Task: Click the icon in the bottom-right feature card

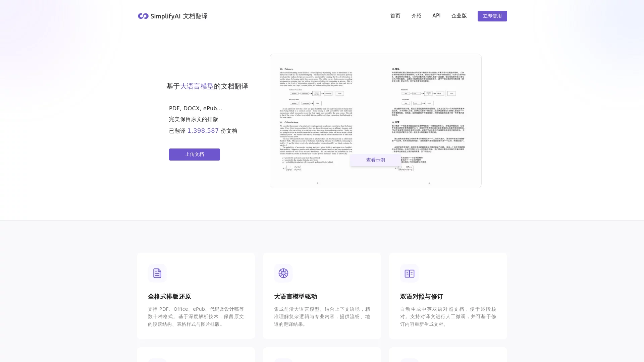Action: (x=409, y=360)
